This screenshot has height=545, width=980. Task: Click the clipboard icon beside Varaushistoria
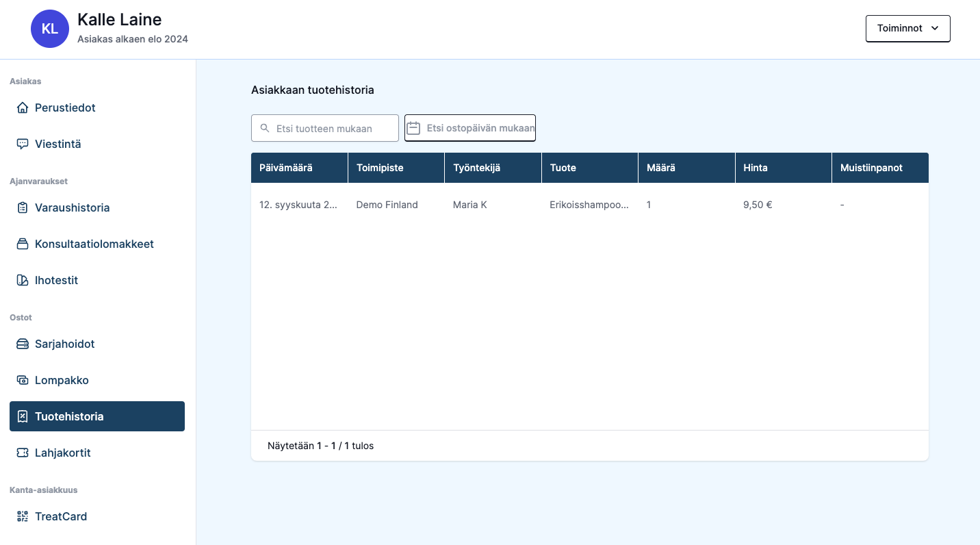23,208
